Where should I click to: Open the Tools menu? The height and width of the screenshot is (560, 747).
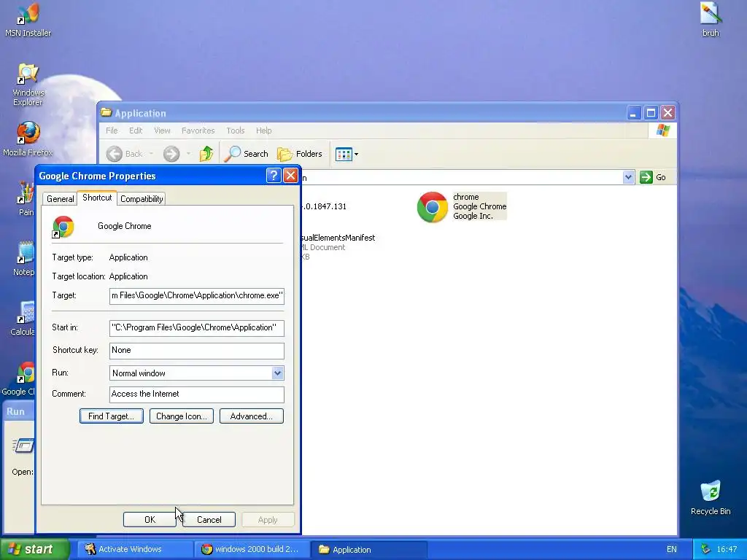click(x=236, y=131)
